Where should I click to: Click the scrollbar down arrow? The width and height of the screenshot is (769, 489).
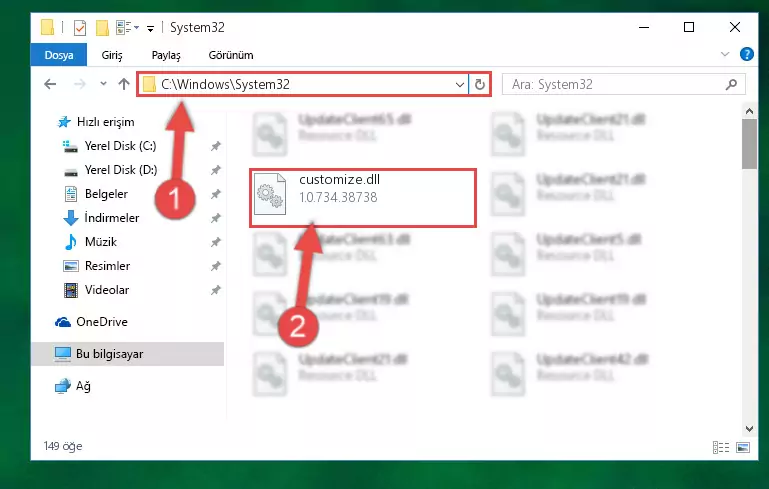[x=749, y=429]
